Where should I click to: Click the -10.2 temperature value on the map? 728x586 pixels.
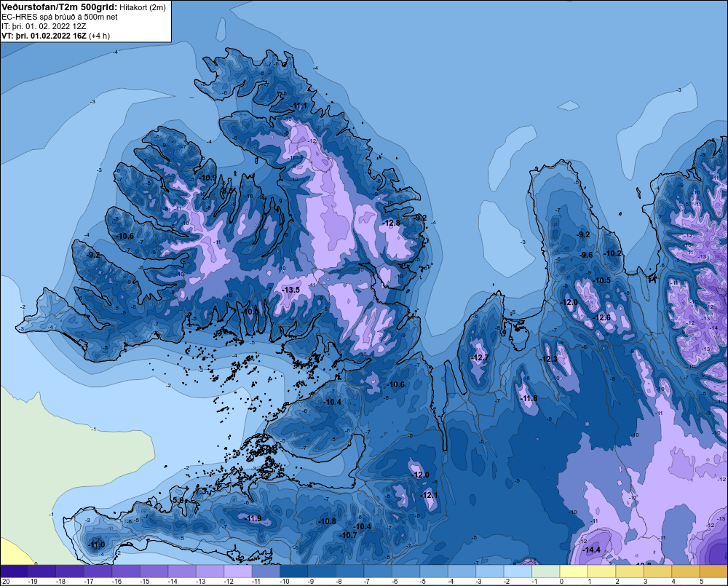[x=612, y=253]
